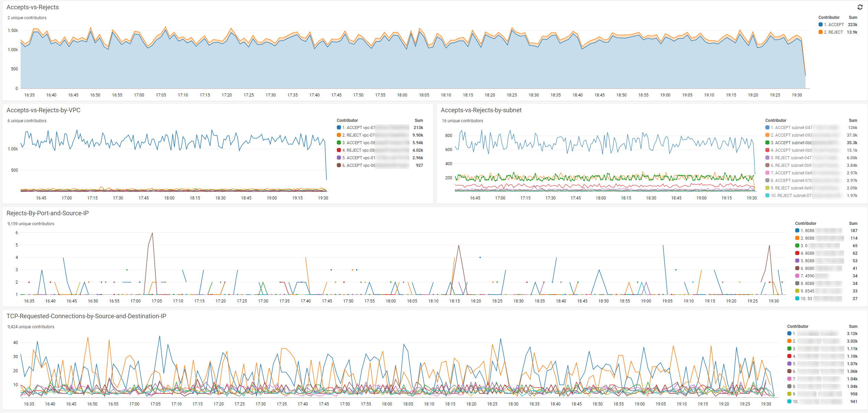This screenshot has width=868, height=413.
Task: Toggle contributor 9. 8545 in Rejects-By-Port legend
Action: (x=807, y=291)
